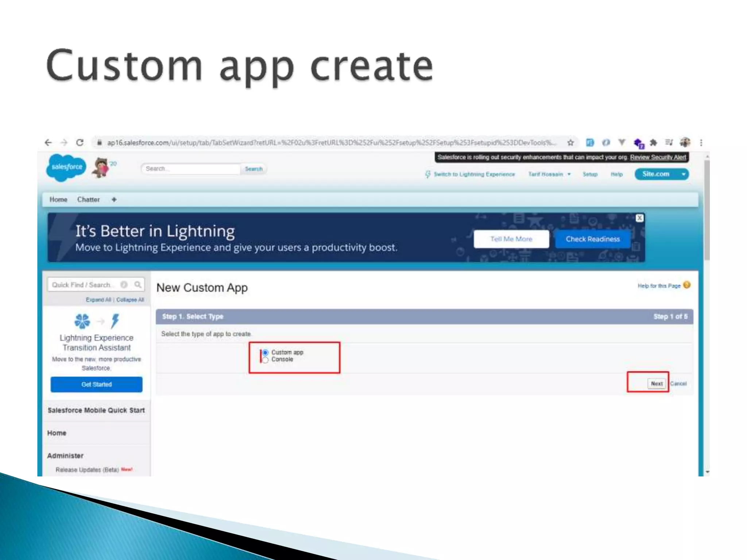Click the browser reload page icon

pos(80,143)
